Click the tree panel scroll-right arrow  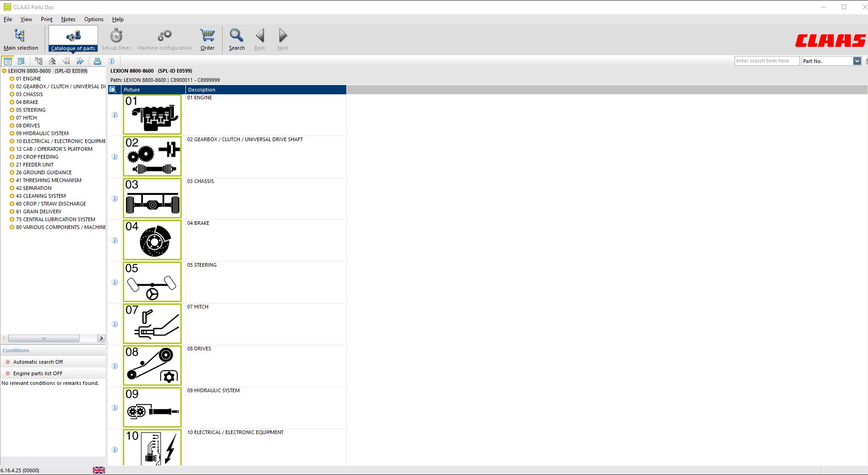pyautogui.click(x=101, y=338)
